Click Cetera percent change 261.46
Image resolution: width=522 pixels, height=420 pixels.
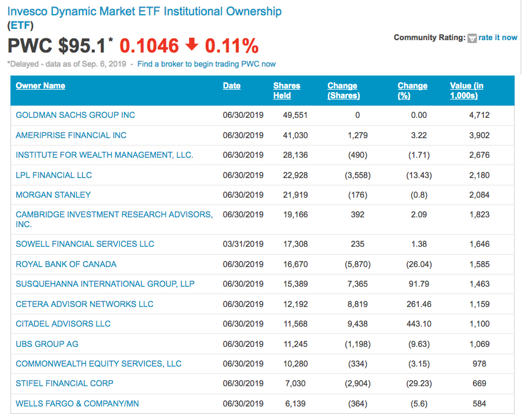tap(419, 304)
